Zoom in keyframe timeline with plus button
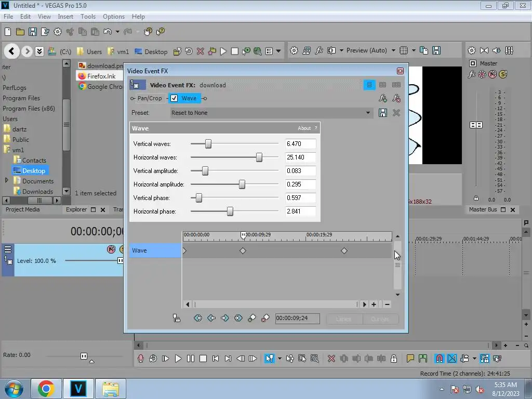The width and height of the screenshot is (532, 399). 374,304
